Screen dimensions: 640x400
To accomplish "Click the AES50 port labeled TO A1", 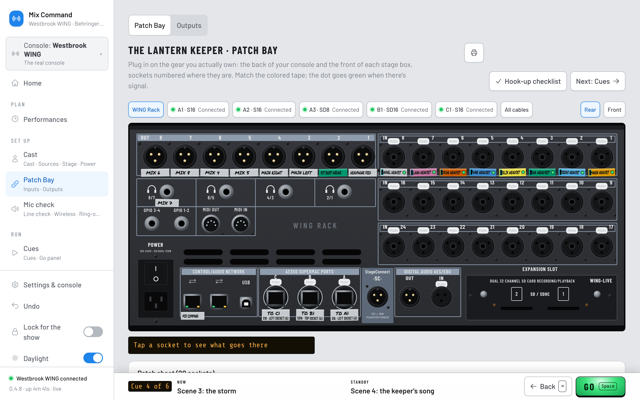I will 344,298.
